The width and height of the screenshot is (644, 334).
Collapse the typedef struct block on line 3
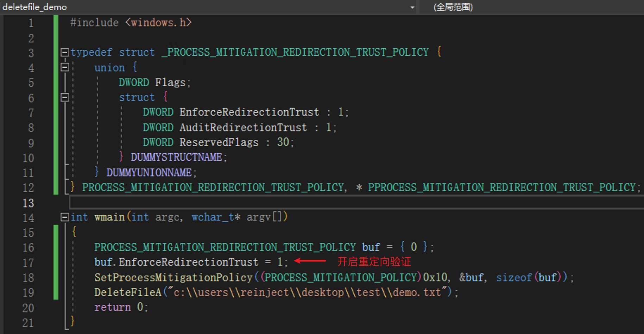65,52
